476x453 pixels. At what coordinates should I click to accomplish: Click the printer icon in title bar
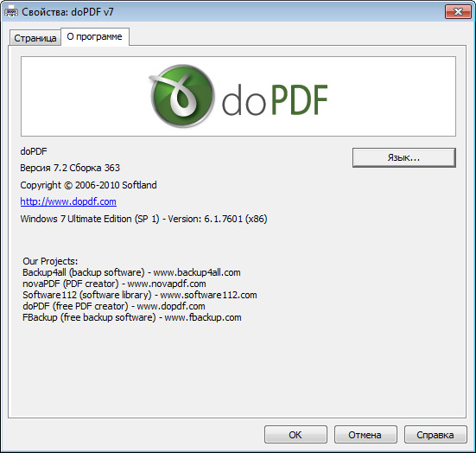(x=11, y=12)
